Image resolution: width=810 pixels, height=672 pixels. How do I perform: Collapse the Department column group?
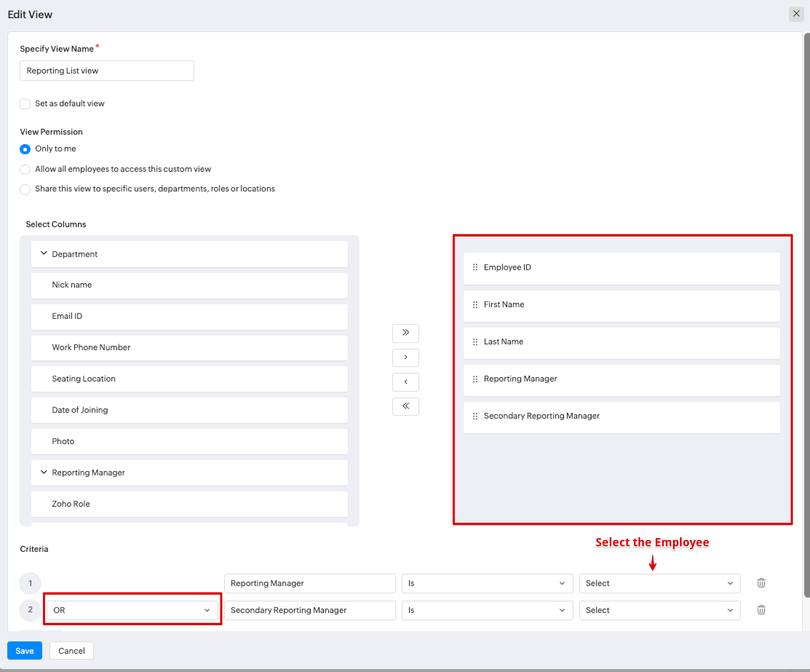44,253
